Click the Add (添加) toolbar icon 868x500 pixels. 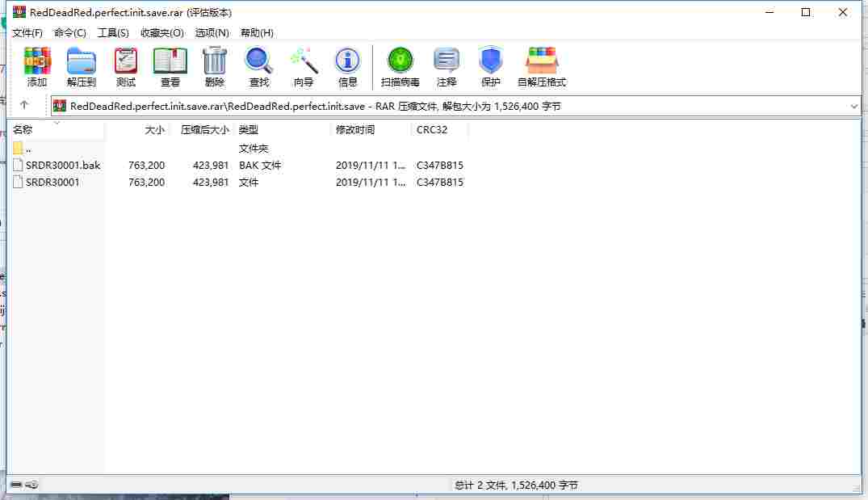[37, 61]
